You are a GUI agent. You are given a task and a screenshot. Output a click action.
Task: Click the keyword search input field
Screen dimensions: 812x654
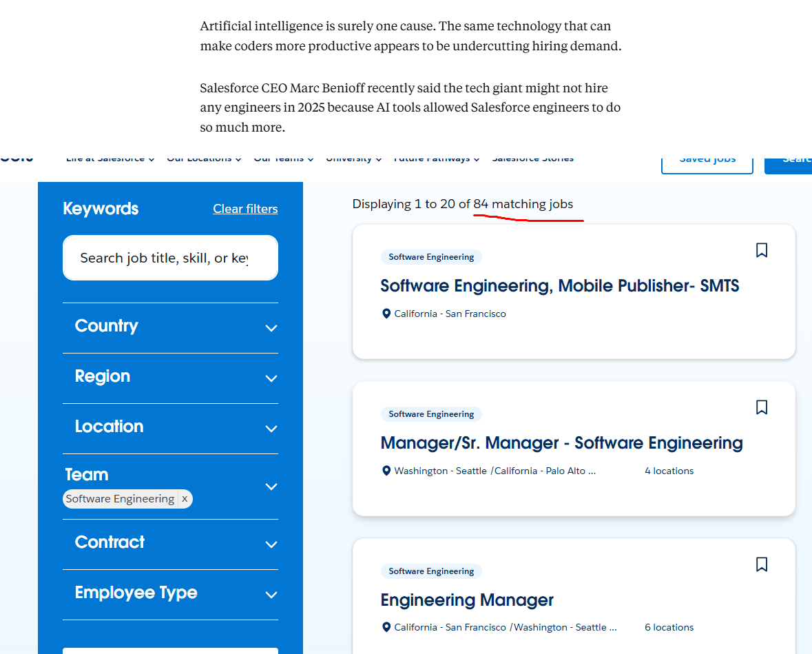coord(164,258)
